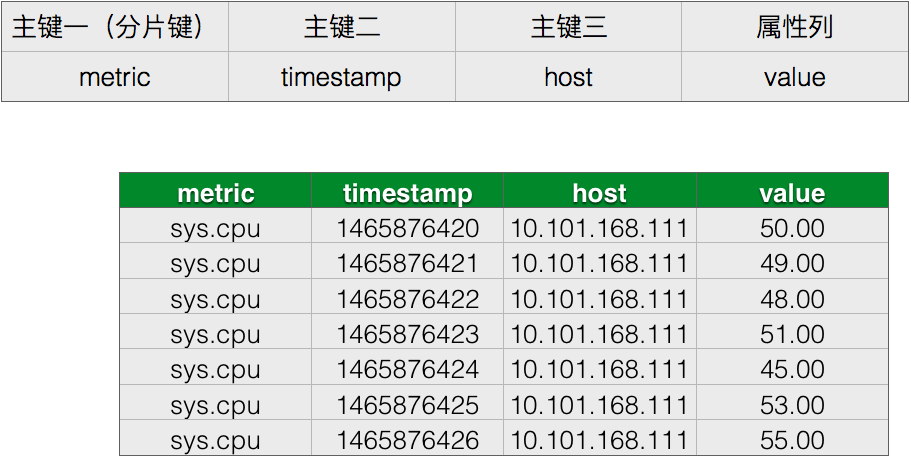Select the timestamp cell in the gray top table
This screenshot has height=458, width=911.
pos(342,77)
